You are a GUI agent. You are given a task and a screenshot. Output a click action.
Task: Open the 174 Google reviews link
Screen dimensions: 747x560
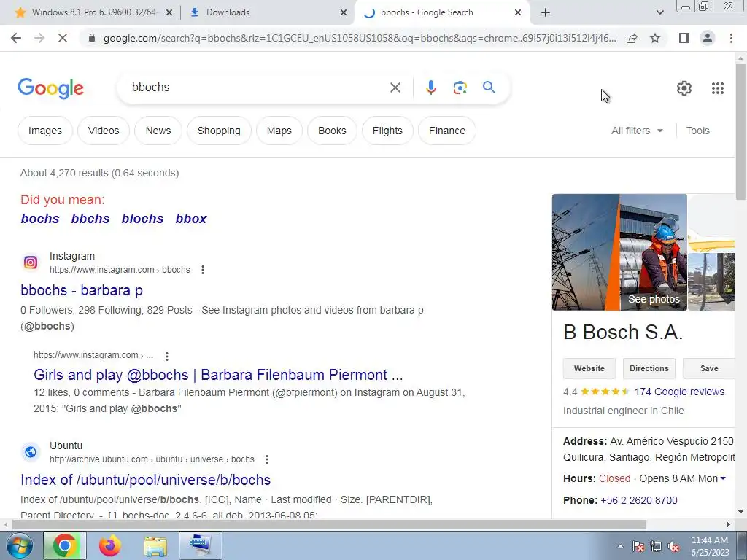(679, 392)
